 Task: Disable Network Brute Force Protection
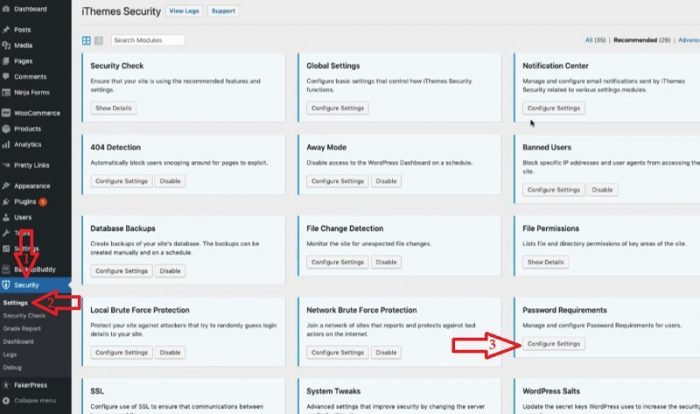coord(386,352)
